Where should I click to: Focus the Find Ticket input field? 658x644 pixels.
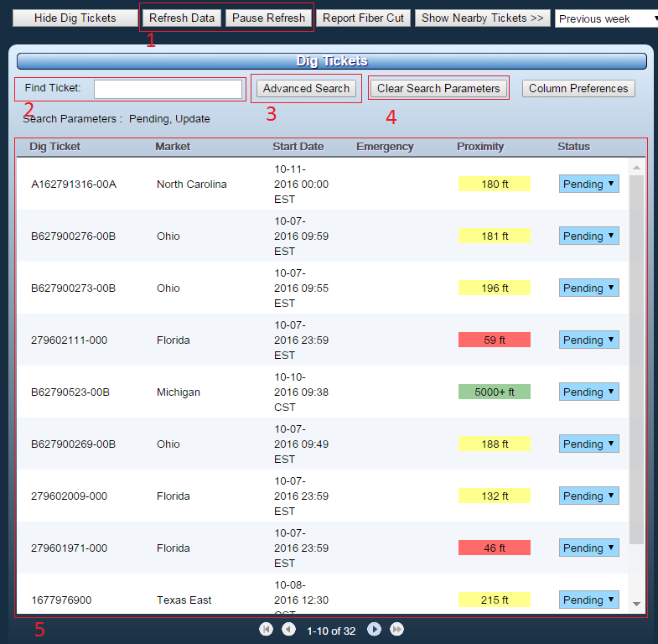pos(168,89)
